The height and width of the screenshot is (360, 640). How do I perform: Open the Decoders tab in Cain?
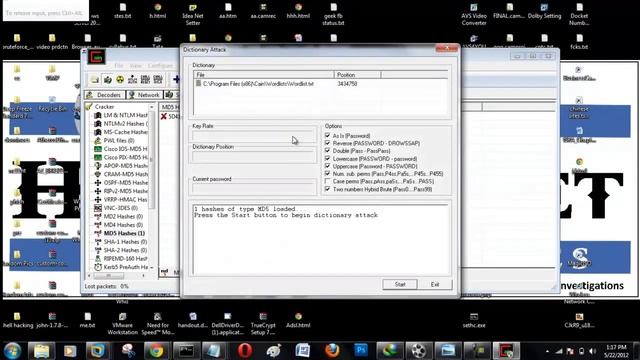[104, 95]
